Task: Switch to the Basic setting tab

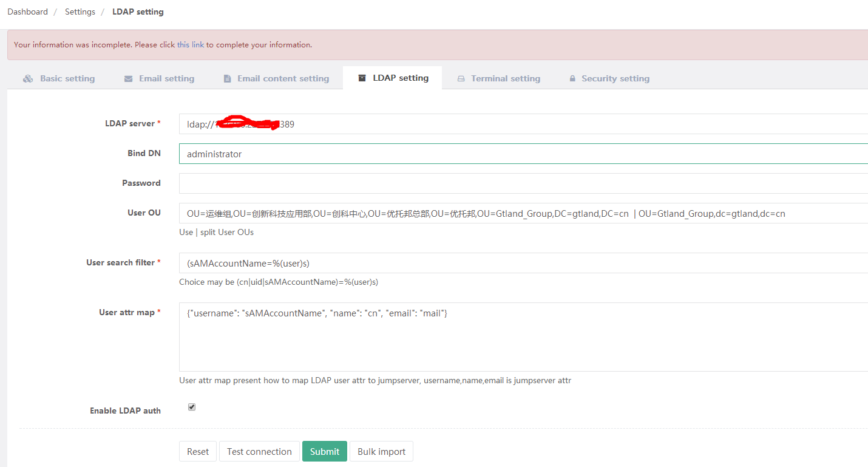Action: tap(67, 78)
